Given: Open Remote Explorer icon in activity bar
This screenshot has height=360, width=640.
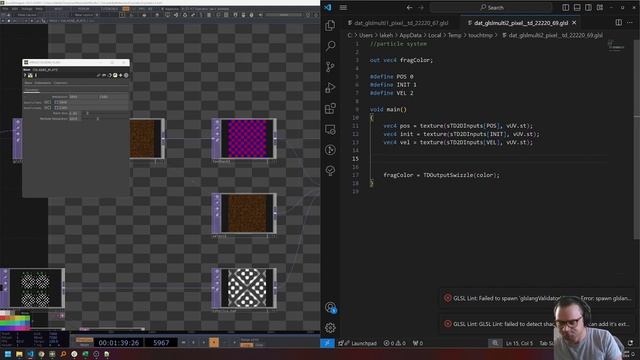Looking at the screenshot, I should coord(330,129).
